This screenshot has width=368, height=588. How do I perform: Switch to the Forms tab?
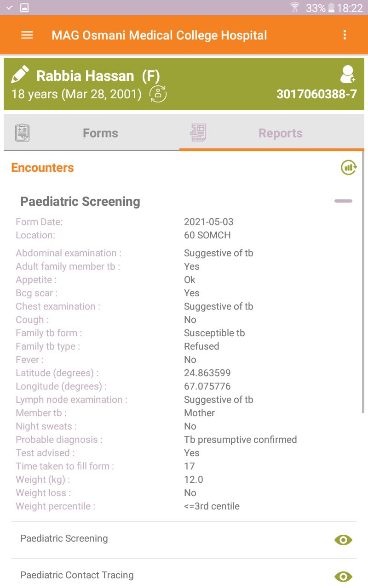coord(92,133)
